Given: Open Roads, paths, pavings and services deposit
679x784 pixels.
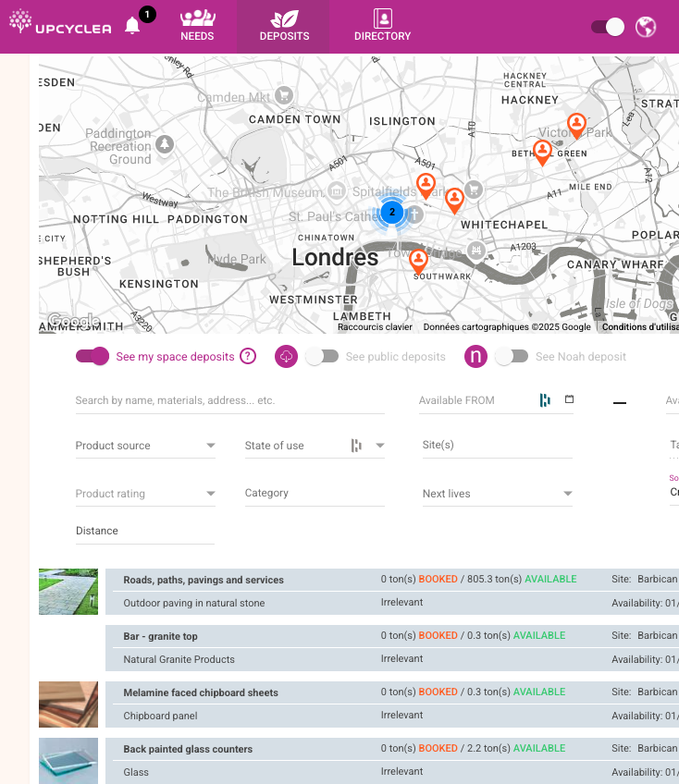Looking at the screenshot, I should 204,580.
